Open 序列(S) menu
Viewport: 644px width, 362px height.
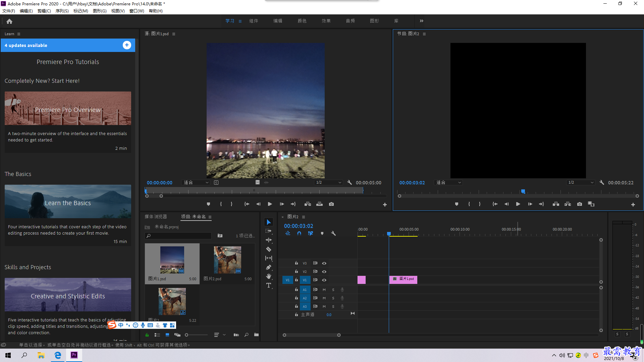tap(62, 11)
